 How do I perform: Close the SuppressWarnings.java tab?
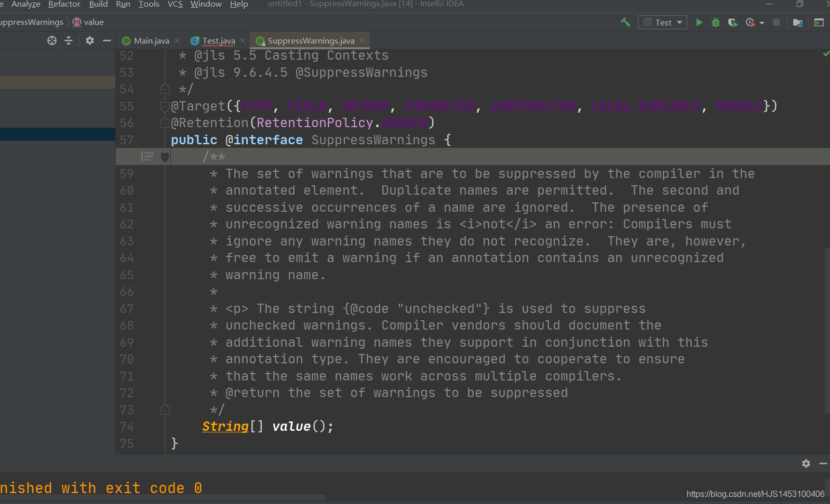[x=362, y=40]
